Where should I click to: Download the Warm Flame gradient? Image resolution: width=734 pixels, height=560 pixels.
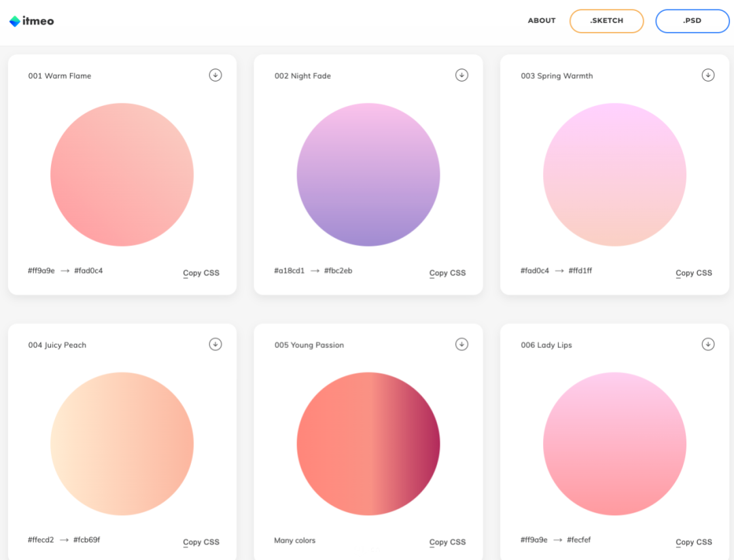215,75
